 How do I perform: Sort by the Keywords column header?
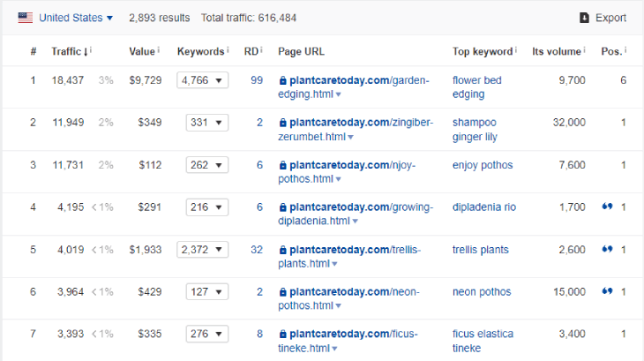[x=200, y=52]
